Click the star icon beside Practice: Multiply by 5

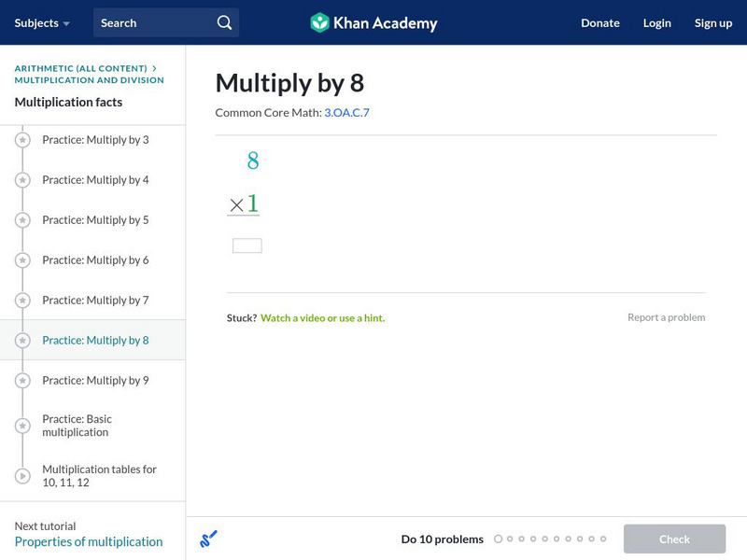(21, 219)
